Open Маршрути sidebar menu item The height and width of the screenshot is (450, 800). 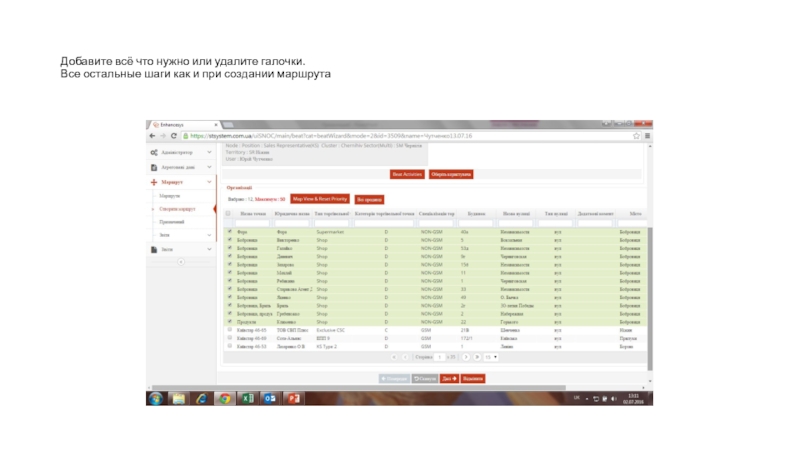(x=168, y=196)
